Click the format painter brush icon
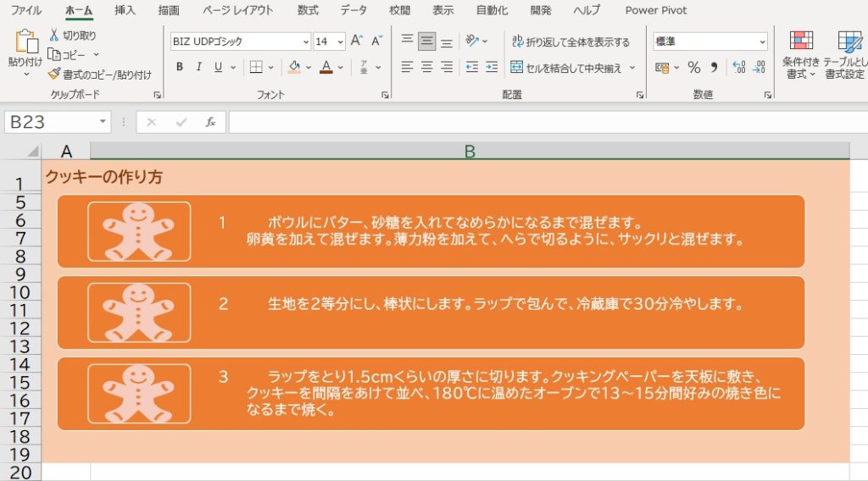The image size is (868, 481). tap(54, 75)
